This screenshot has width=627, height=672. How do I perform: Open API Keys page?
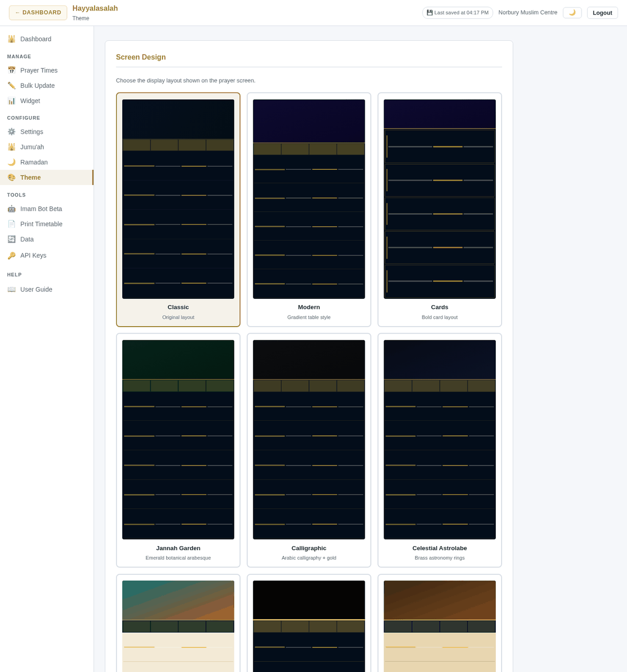coord(47,255)
